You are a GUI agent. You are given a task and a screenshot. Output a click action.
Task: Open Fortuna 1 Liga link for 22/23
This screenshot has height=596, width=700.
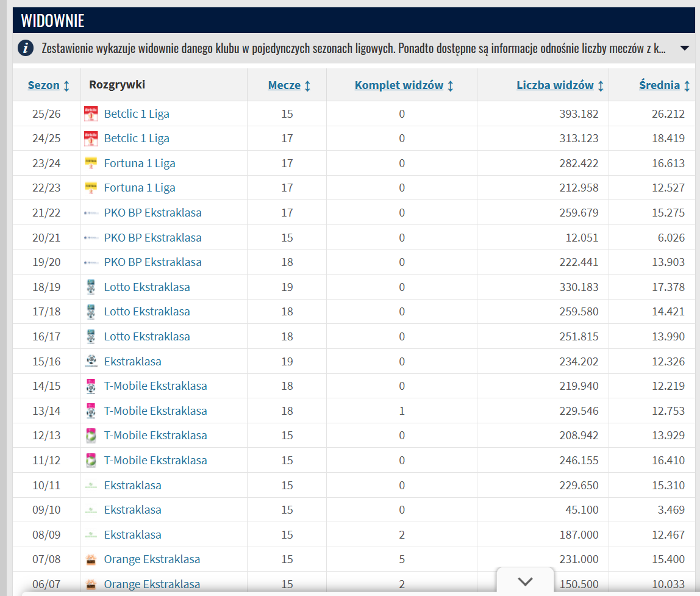tap(140, 188)
